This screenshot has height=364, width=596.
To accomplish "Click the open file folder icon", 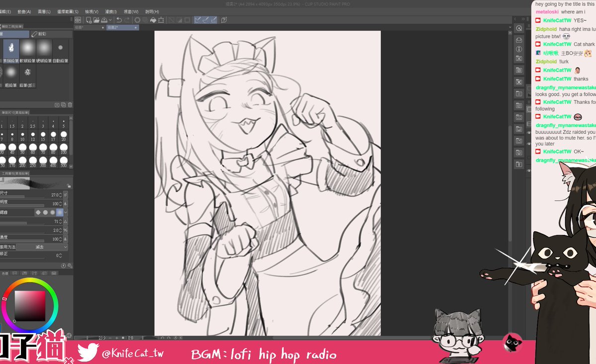I will (x=96, y=20).
